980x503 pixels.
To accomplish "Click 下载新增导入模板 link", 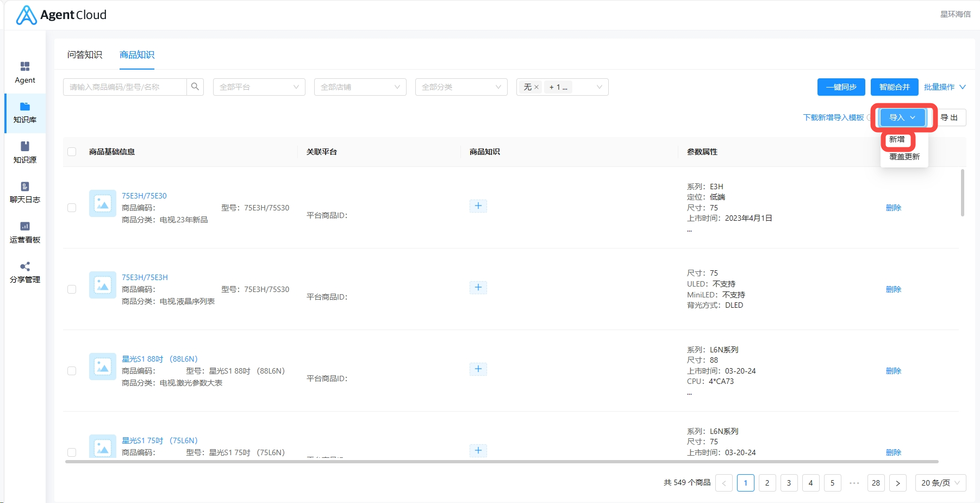I will pyautogui.click(x=834, y=117).
